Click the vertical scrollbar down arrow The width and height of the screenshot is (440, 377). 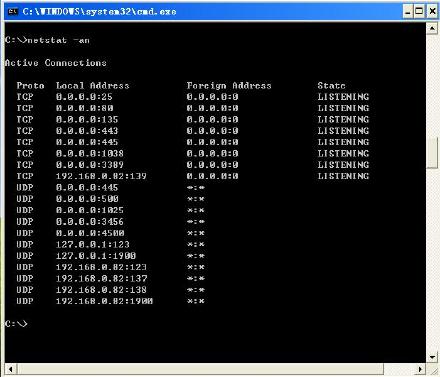click(432, 357)
